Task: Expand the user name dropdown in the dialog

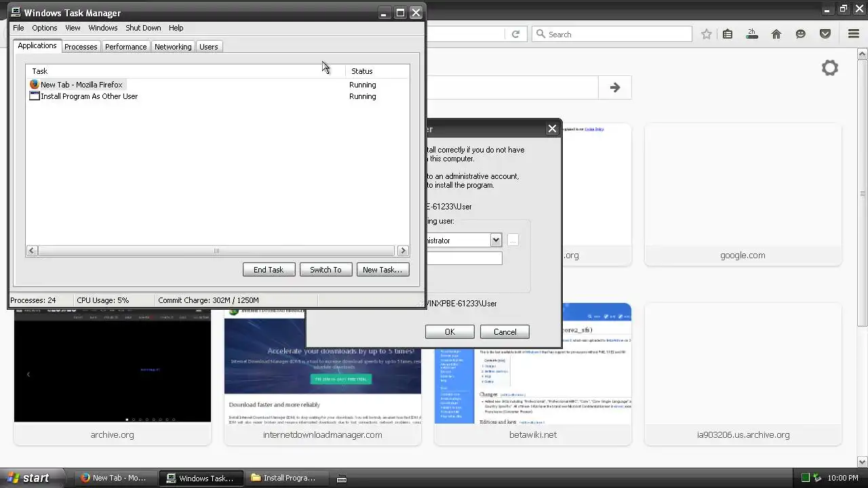Action: tap(496, 240)
